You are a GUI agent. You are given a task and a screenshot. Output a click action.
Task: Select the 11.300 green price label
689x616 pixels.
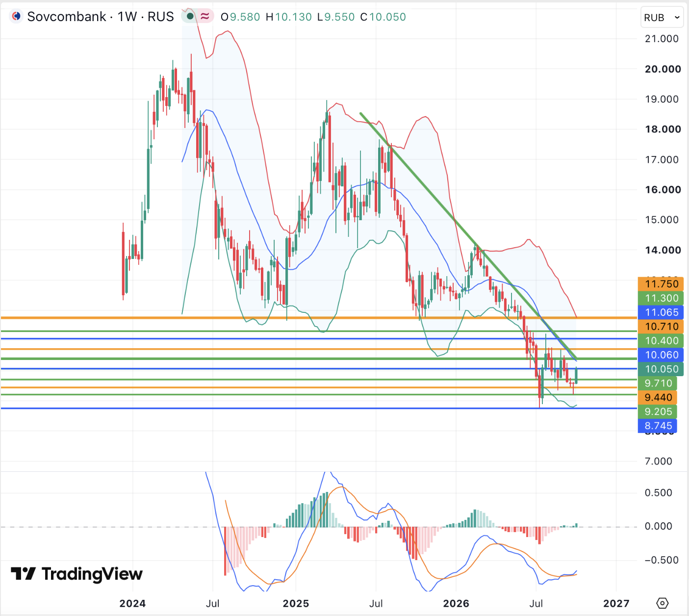click(x=662, y=298)
